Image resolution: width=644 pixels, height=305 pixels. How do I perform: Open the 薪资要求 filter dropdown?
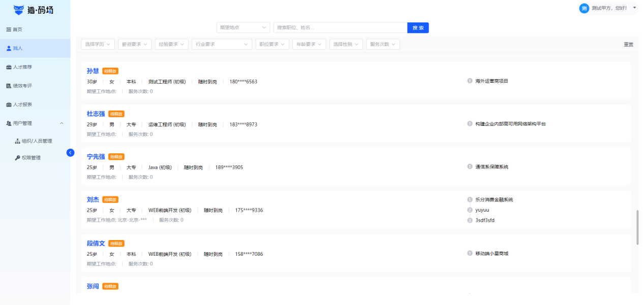pyautogui.click(x=135, y=44)
